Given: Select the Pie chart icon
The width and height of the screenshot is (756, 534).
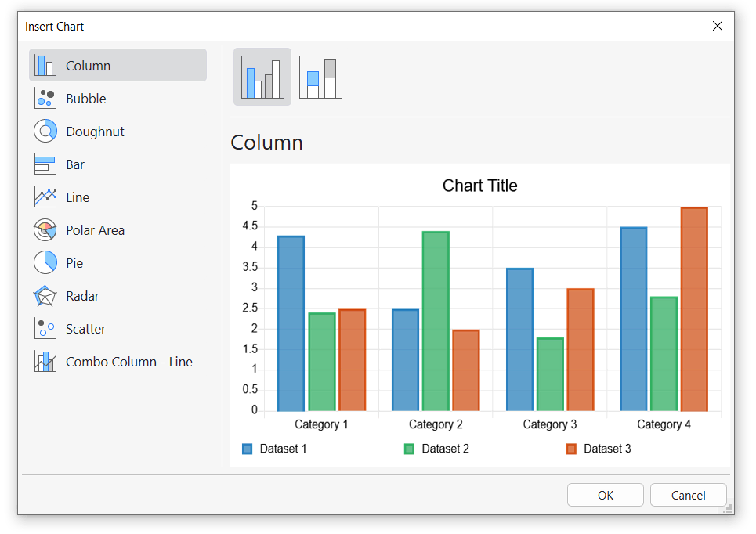Looking at the screenshot, I should coord(45,263).
